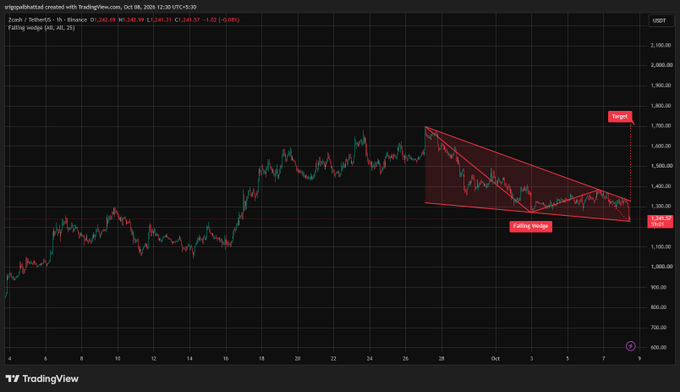Click the 10 date label on time axis
The image size is (680, 392).
pos(118,359)
